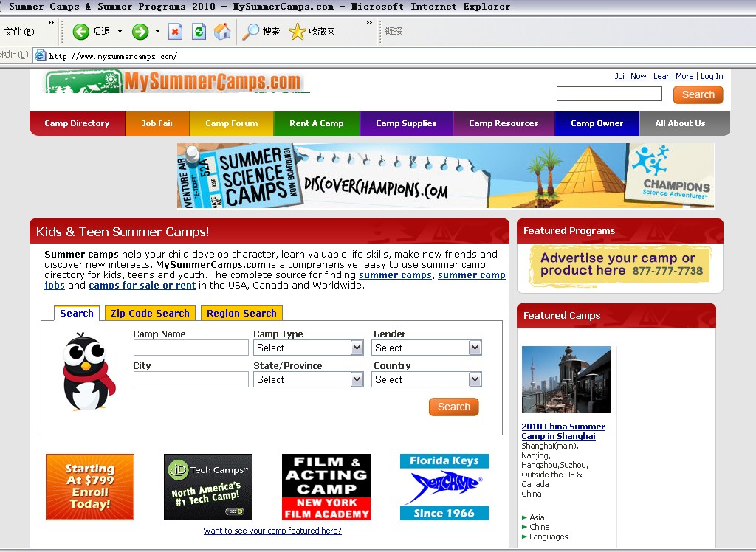Open '2010 China Summer Camp in Shanghai' link

point(563,432)
